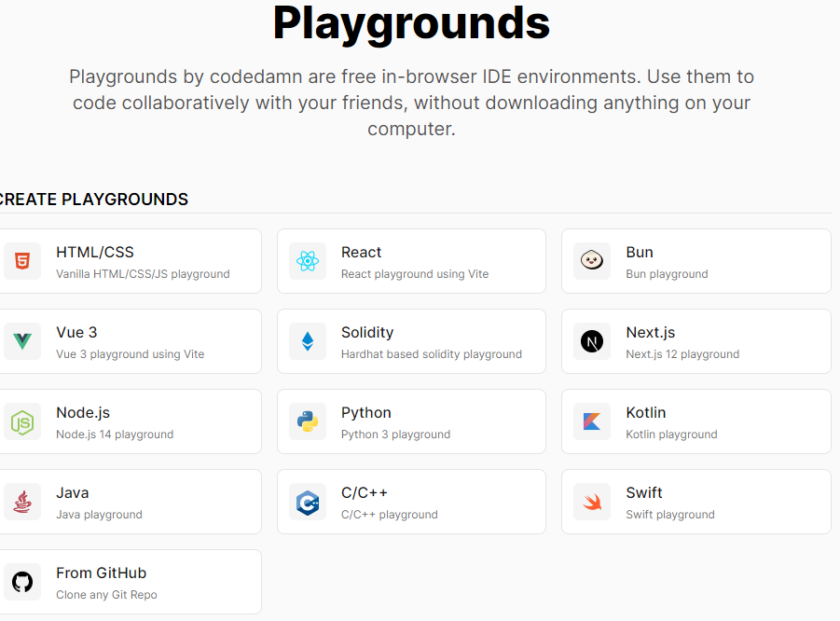Click 'Python 3 playground' description
Viewport: 840px width, 621px height.
click(x=395, y=435)
